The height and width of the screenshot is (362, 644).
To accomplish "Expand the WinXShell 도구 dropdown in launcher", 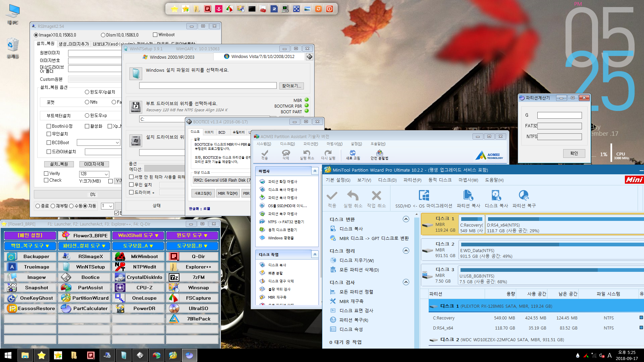I will [x=138, y=236].
